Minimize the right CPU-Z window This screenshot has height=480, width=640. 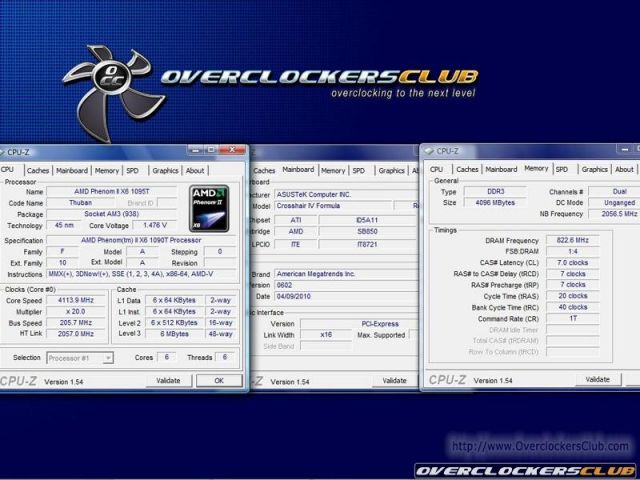point(625,150)
